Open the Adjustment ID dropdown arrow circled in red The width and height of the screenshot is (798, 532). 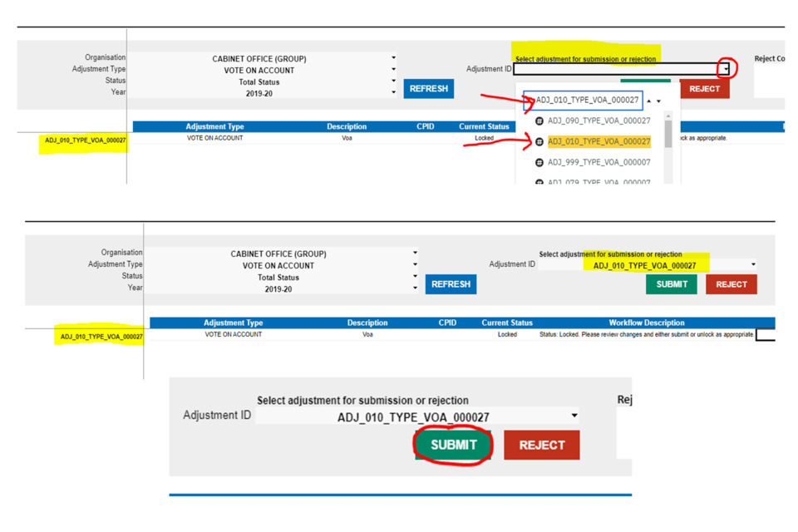(726, 70)
